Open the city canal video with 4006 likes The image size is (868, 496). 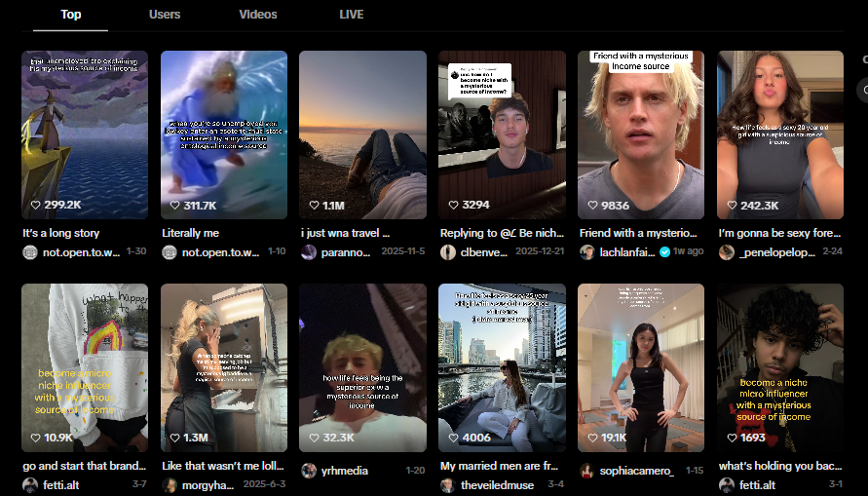click(502, 367)
